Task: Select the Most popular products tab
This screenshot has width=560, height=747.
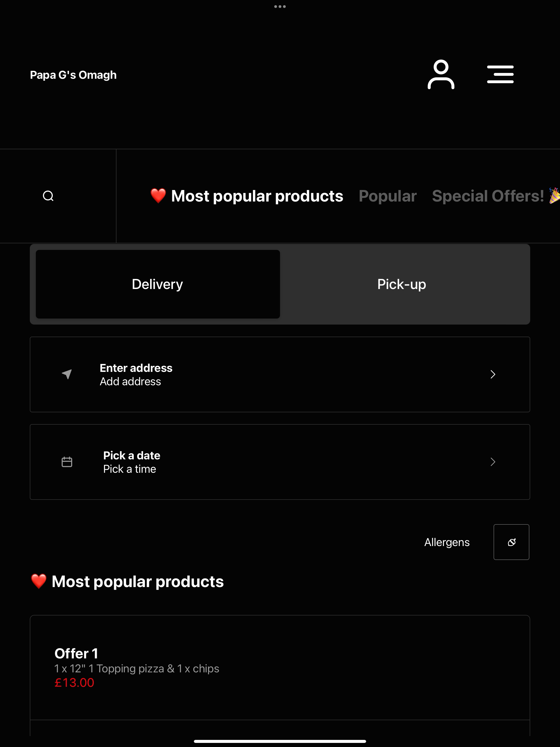Action: pos(247,196)
